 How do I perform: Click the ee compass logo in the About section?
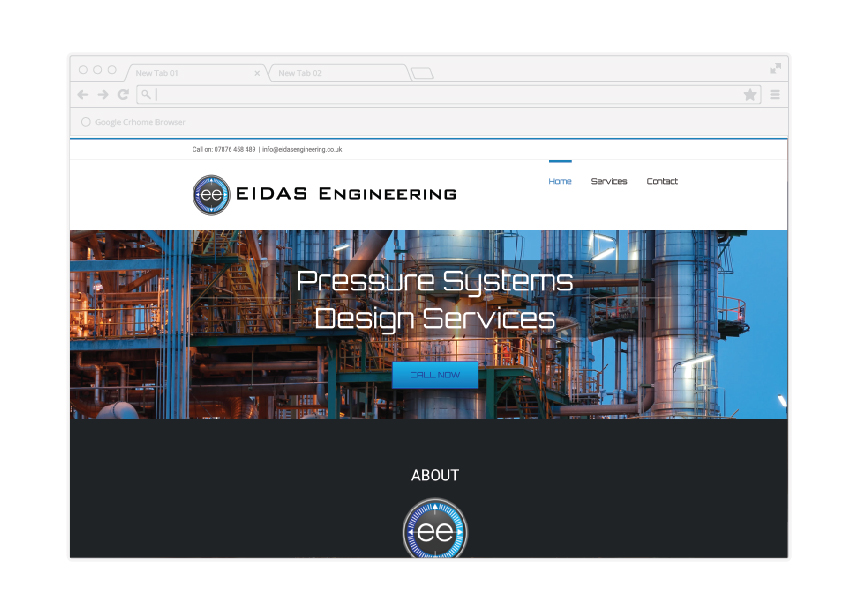(x=434, y=530)
